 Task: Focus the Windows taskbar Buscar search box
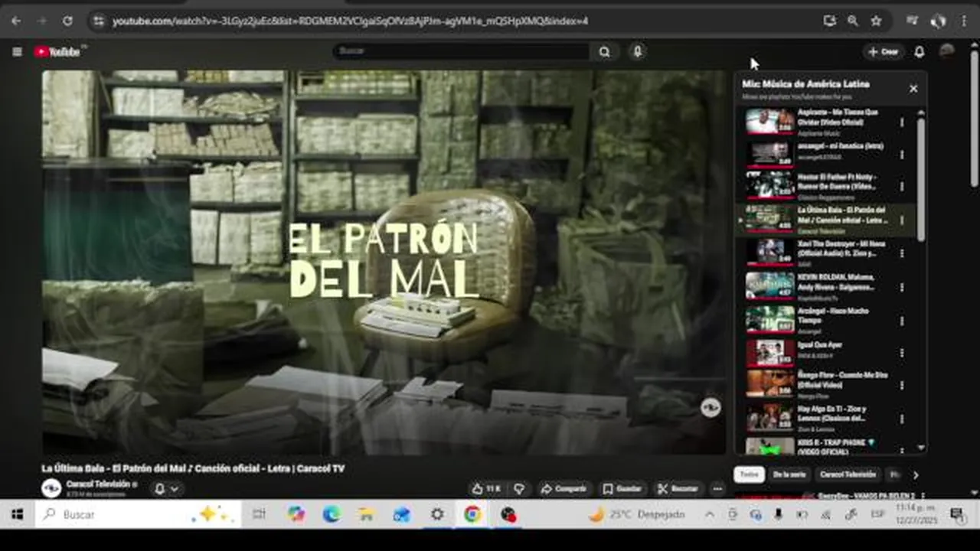point(138,515)
